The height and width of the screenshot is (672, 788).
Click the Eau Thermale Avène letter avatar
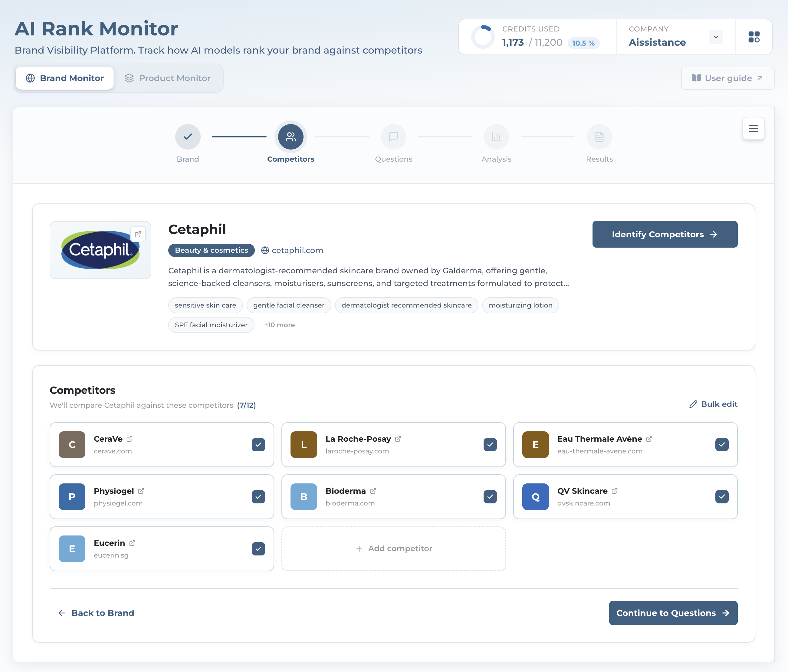(536, 444)
